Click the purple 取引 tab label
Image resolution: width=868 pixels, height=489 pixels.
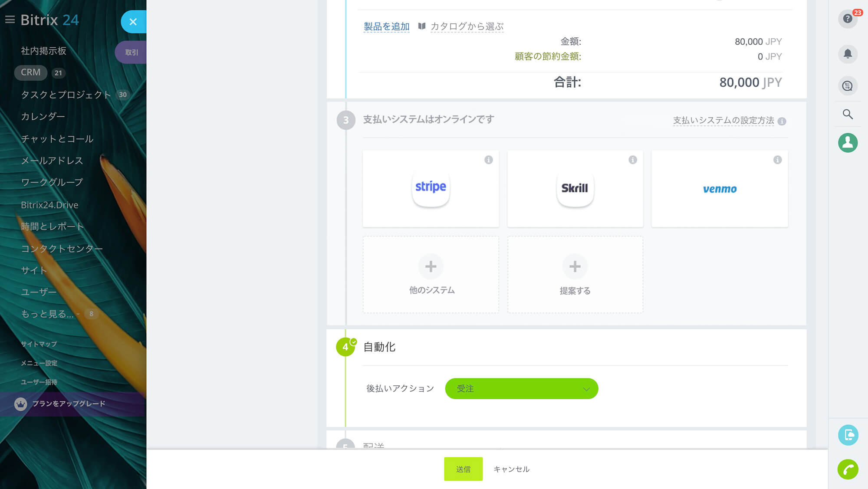pos(132,53)
